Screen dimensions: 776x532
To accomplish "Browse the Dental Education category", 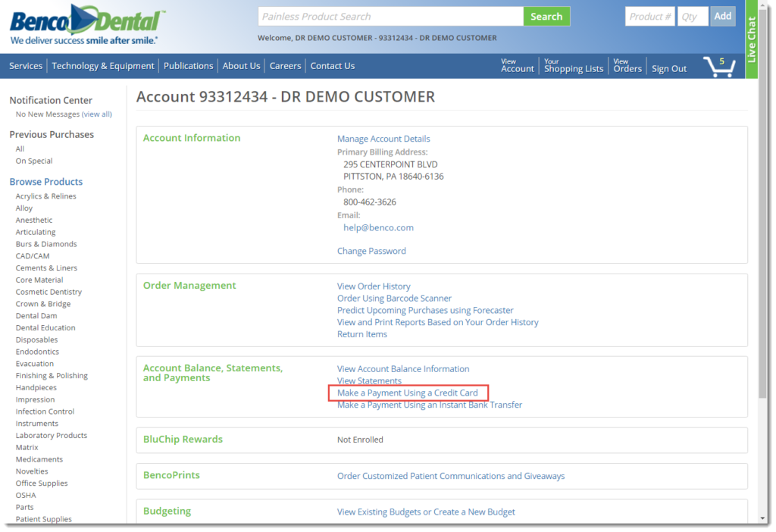I will (x=45, y=327).
